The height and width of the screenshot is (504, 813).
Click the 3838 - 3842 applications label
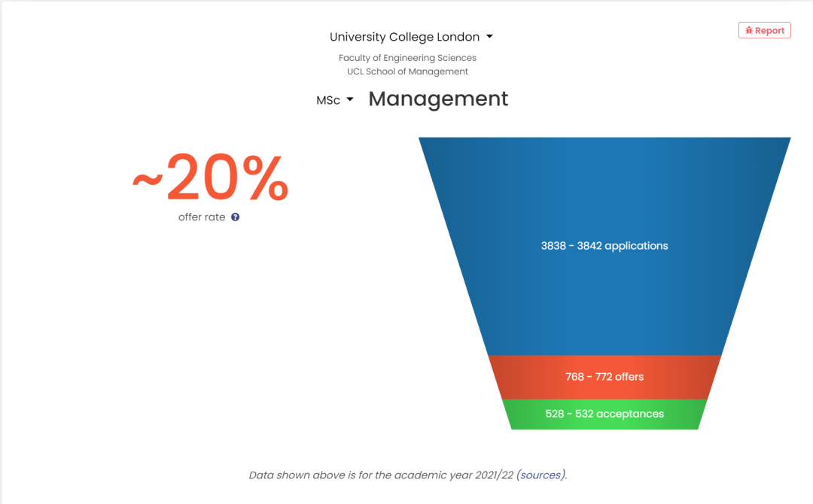click(x=604, y=246)
